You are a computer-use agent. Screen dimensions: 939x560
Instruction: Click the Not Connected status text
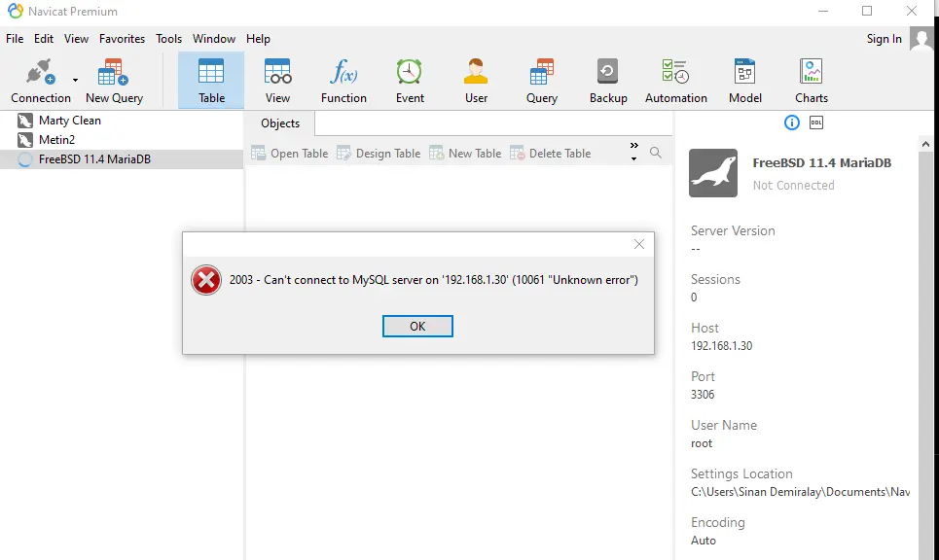(793, 186)
